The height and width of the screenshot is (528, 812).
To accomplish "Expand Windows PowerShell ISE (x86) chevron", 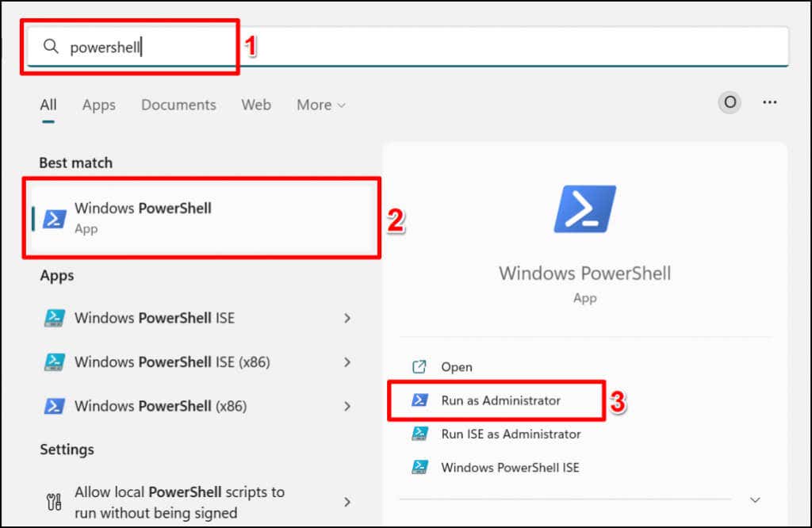I will tap(347, 362).
